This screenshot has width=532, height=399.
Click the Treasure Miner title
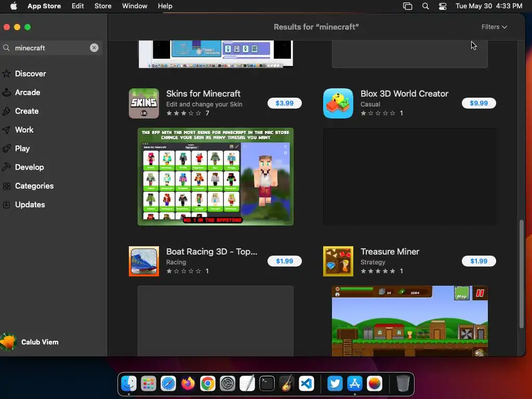[390, 252]
